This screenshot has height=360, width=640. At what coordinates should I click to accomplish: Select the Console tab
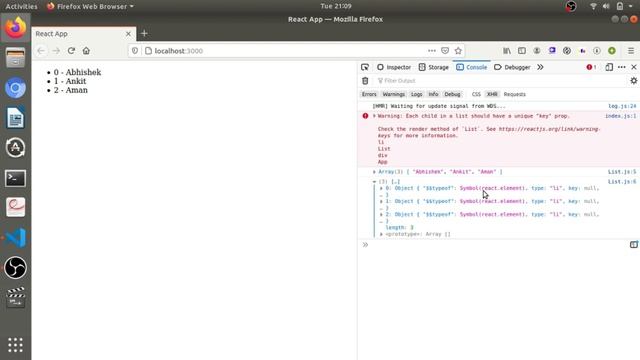click(471, 67)
